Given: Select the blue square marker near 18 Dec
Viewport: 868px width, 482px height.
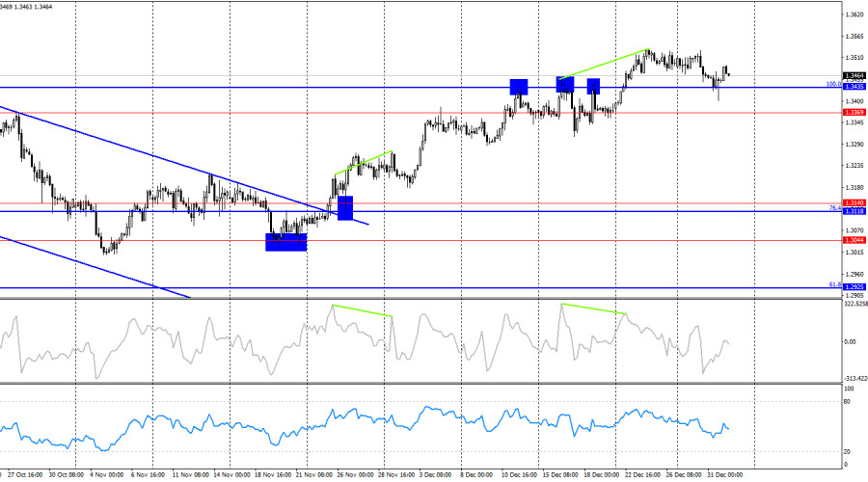Looking at the screenshot, I should coord(593,86).
